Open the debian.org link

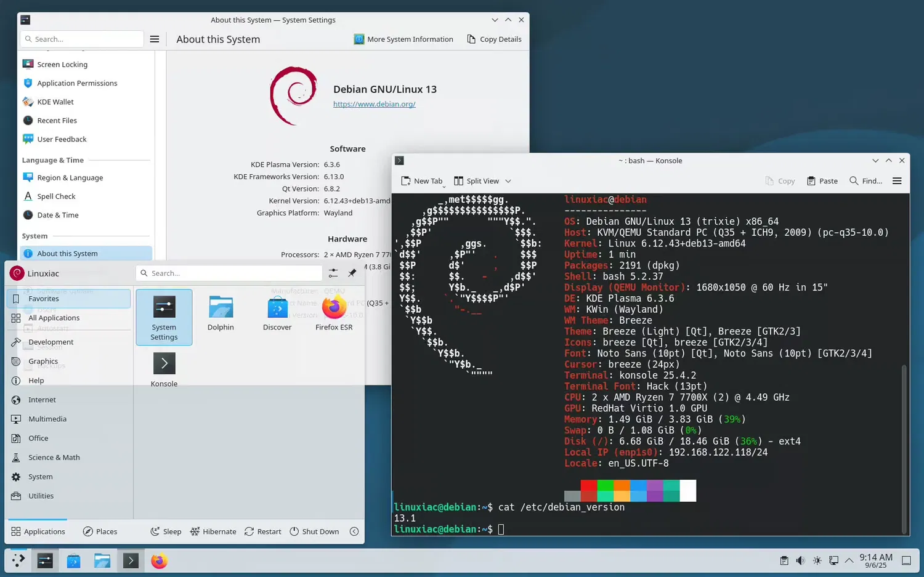click(x=374, y=104)
